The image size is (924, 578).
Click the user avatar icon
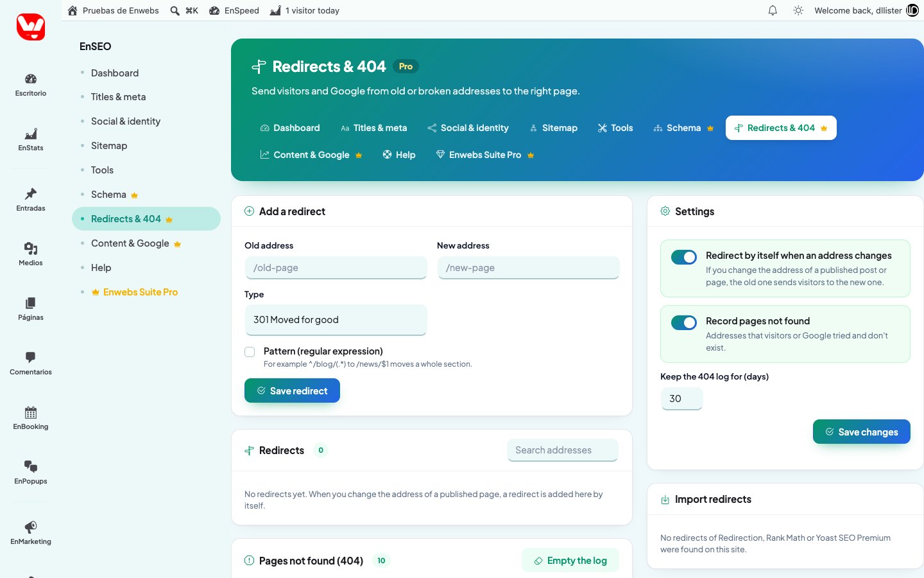point(912,10)
